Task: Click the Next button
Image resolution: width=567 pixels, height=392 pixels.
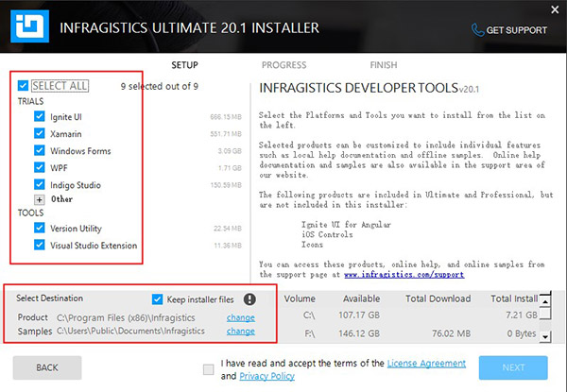Action: [513, 367]
